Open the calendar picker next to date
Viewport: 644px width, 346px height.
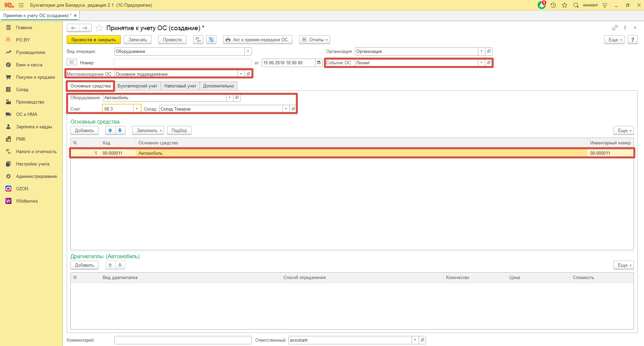[x=319, y=63]
